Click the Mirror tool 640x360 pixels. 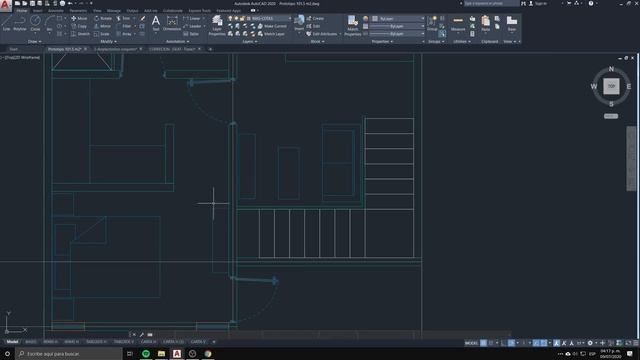102,26
